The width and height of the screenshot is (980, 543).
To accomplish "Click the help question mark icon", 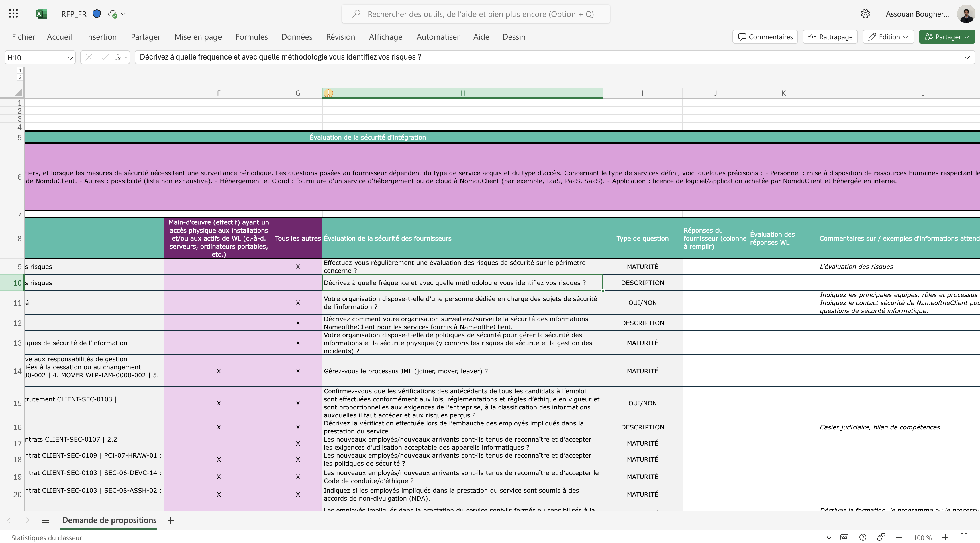I will coord(863,537).
